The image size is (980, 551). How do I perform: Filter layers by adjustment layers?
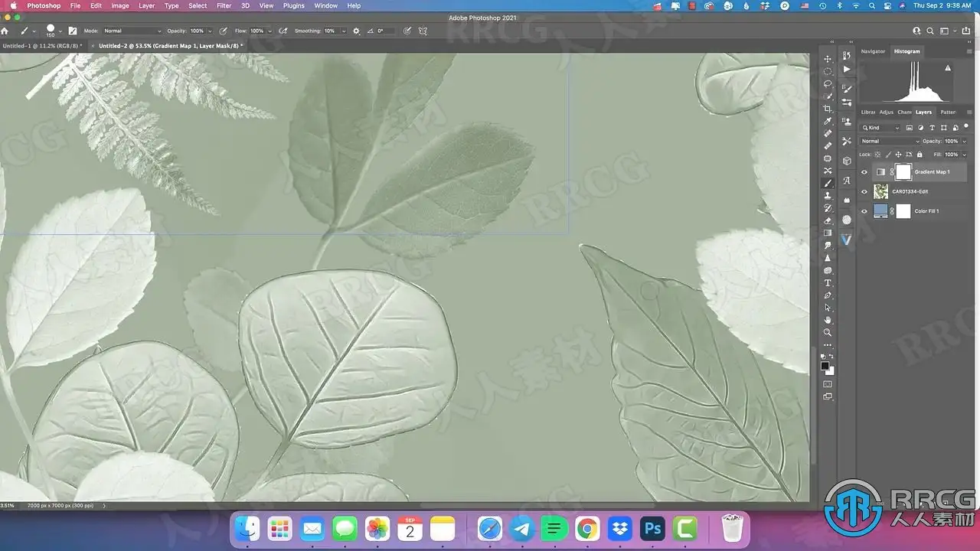pos(920,127)
